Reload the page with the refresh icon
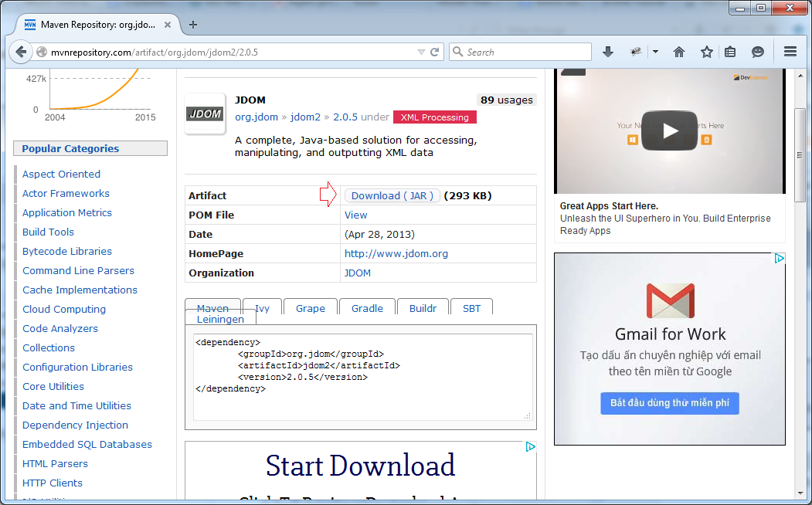The width and height of the screenshot is (812, 505). pyautogui.click(x=434, y=52)
